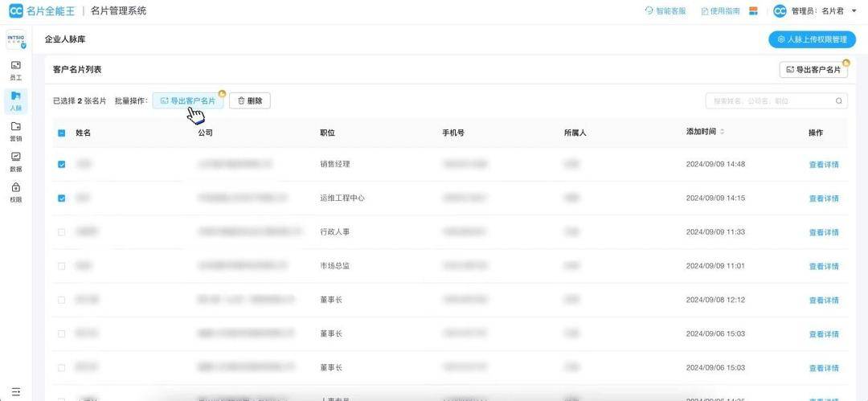
Task: Open 使用指南 in the top bar
Action: coord(720,11)
